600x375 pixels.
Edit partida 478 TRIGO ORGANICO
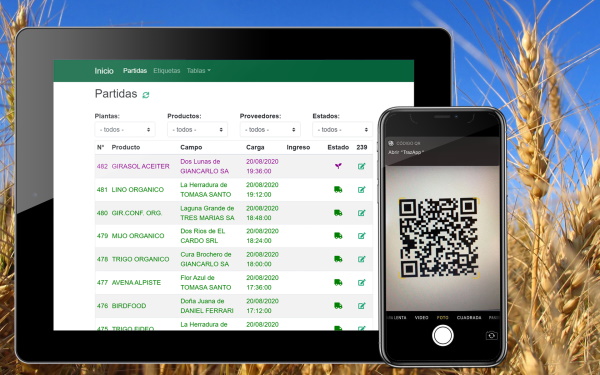(362, 259)
